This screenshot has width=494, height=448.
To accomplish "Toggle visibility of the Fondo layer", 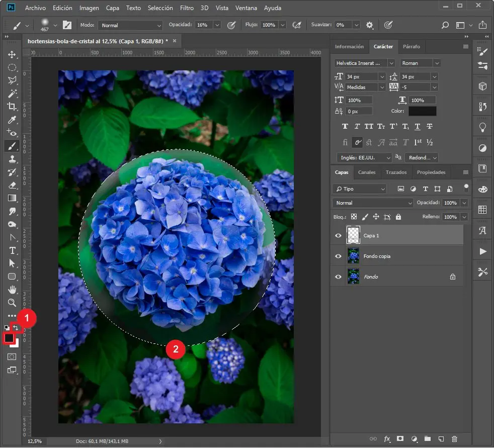I will (x=338, y=277).
